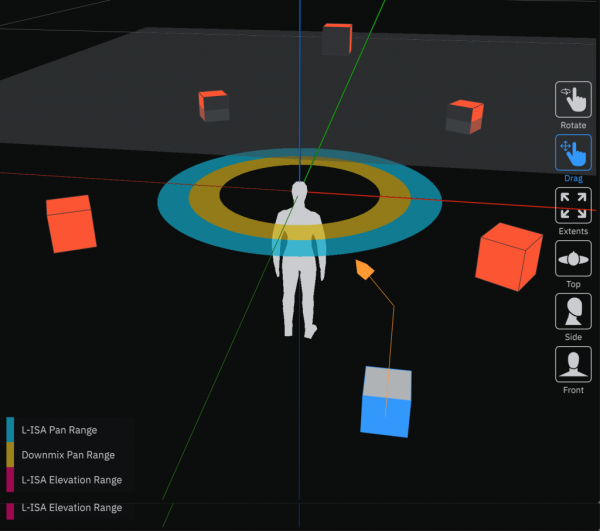600x531 pixels.
Task: Click the yellow Downmix Pan Range swatch
Action: click(10, 455)
